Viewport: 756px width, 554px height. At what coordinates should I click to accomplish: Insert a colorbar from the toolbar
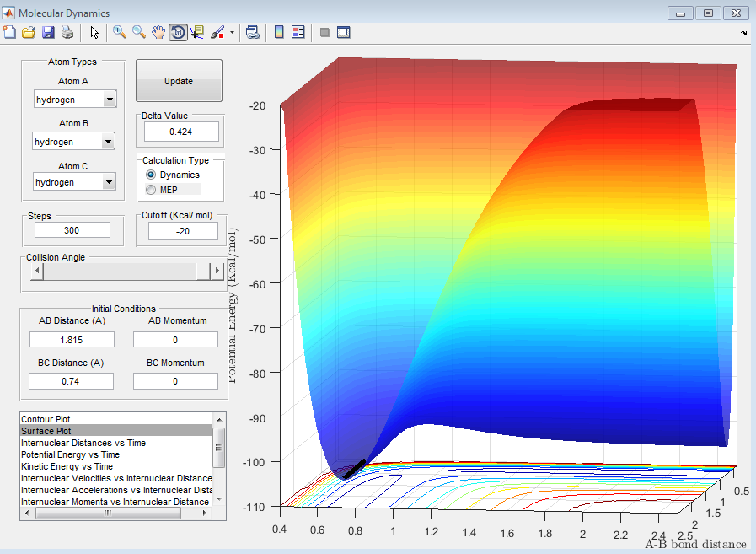tap(279, 32)
